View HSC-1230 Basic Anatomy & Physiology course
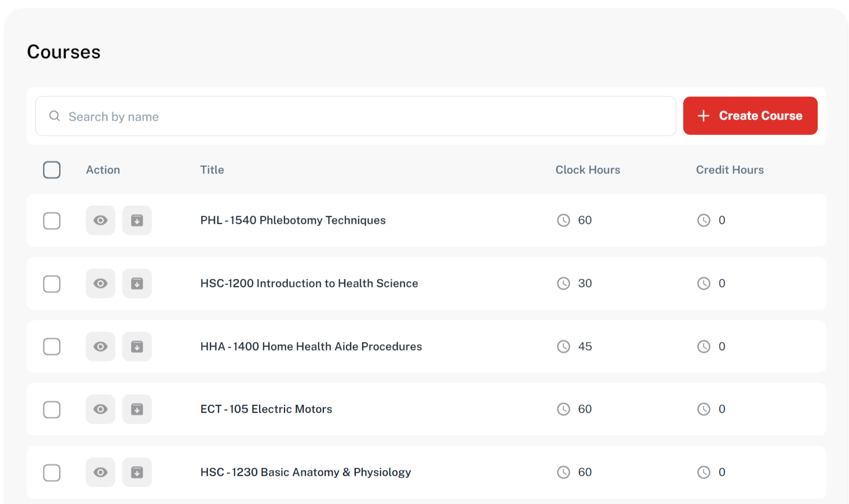Screen dimensions: 849x504 pyautogui.click(x=100, y=472)
